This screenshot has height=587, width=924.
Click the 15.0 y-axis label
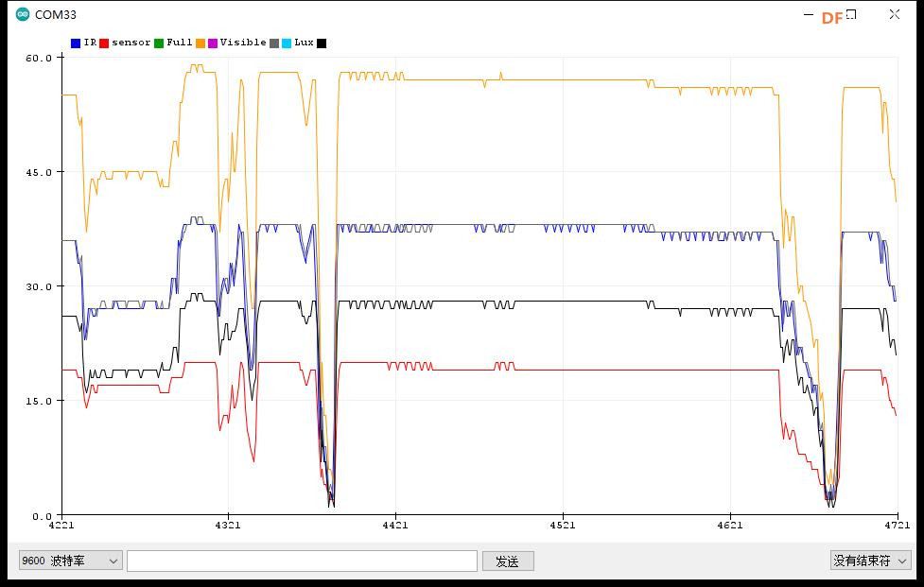39,401
